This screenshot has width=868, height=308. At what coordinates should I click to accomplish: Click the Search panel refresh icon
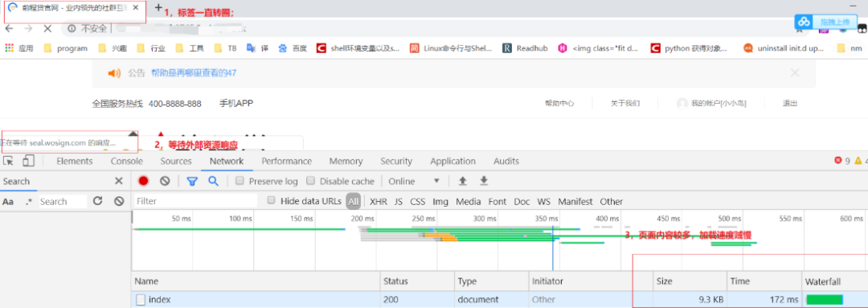pyautogui.click(x=98, y=201)
